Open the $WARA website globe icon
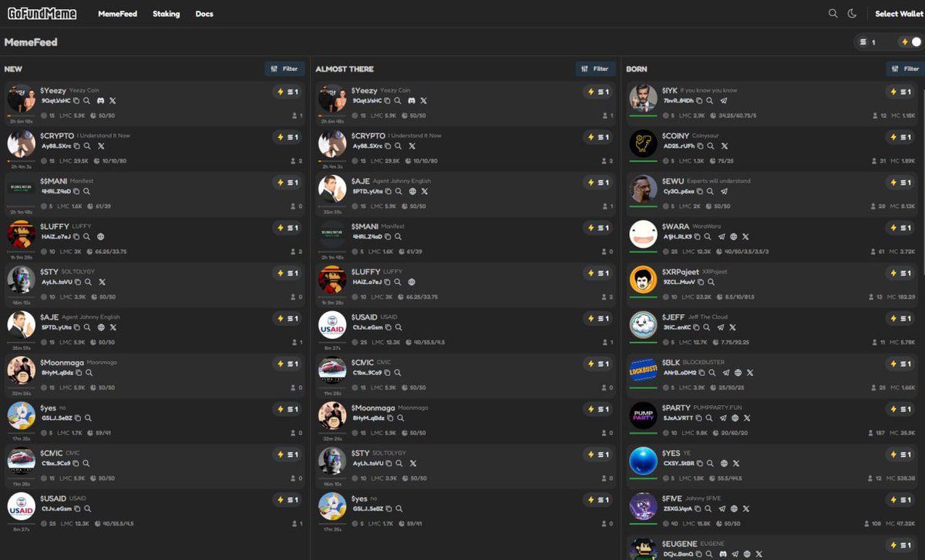 [x=733, y=236]
